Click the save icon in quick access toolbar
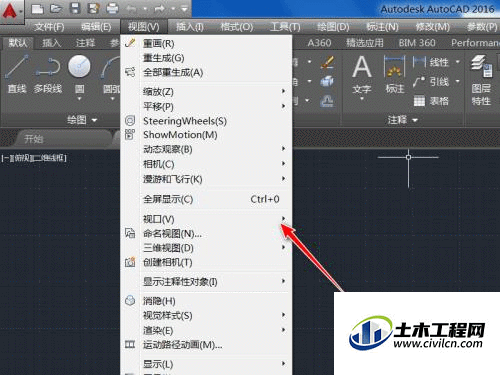 [x=75, y=8]
